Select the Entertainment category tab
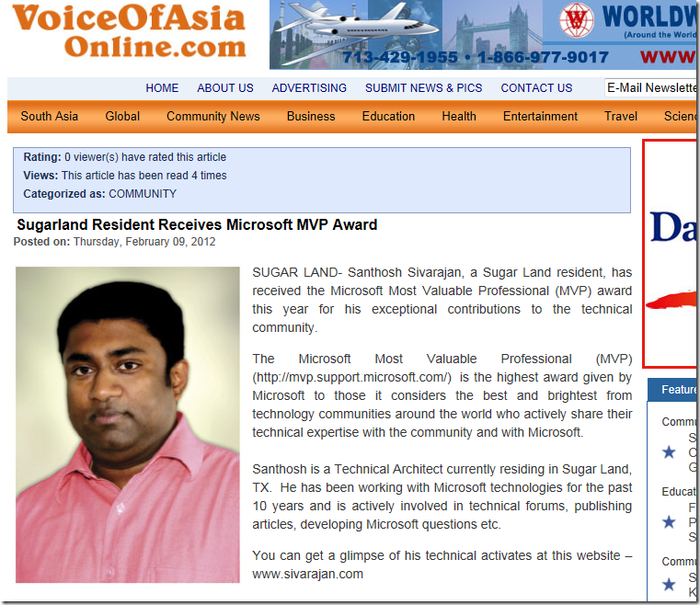The height and width of the screenshot is (605, 700). (540, 117)
